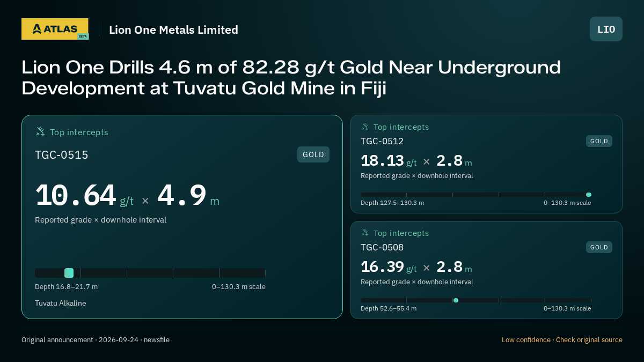The width and height of the screenshot is (644, 362).
Task: Click the Tuvatu Alkaline label
Action: point(60,303)
